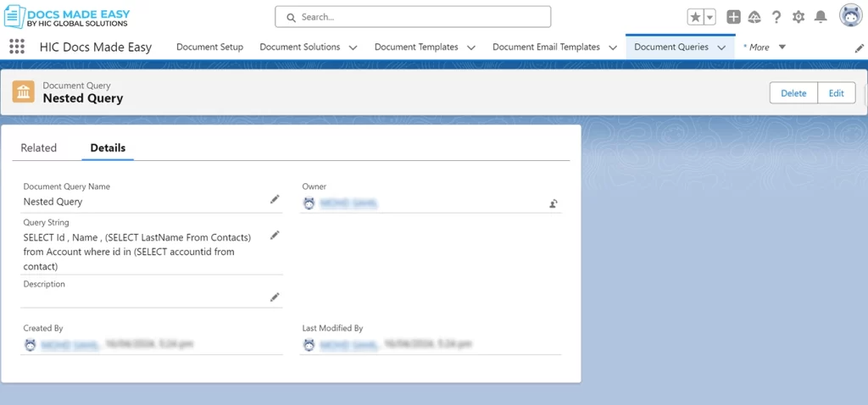The height and width of the screenshot is (405, 868).
Task: Click the Docs Made Easy logo
Action: click(67, 17)
